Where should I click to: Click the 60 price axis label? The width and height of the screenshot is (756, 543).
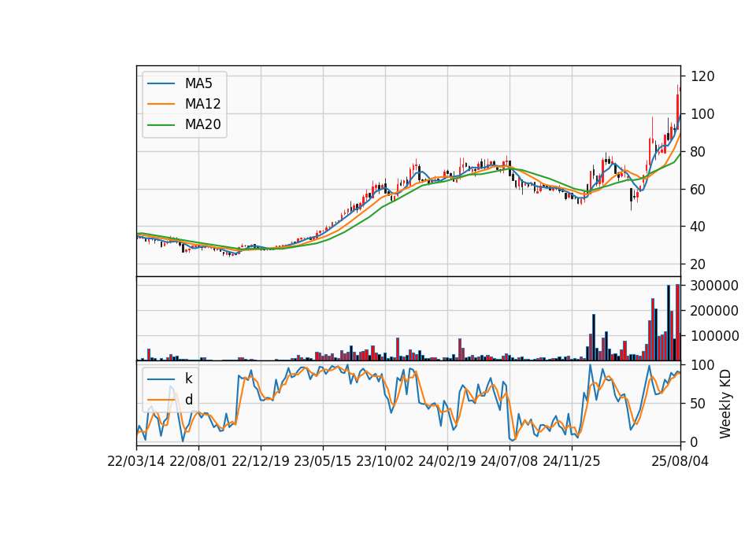click(699, 190)
